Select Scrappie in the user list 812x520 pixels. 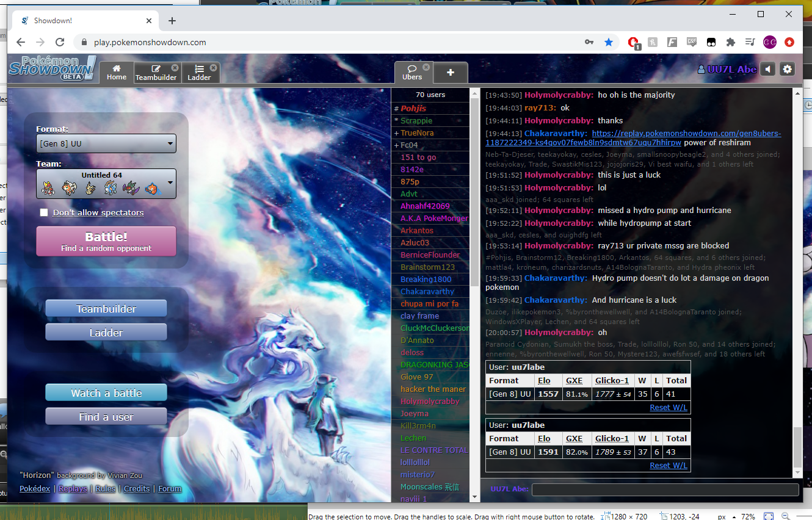coord(431,121)
